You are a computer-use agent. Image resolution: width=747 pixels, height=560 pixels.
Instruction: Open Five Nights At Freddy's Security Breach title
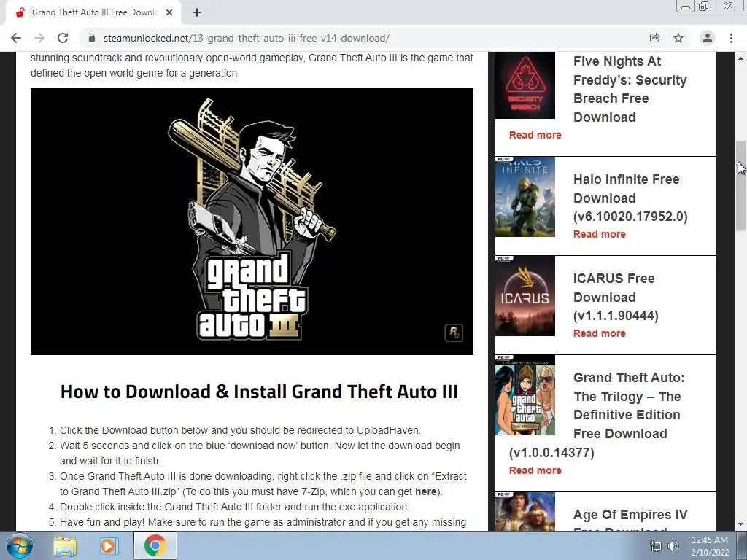tap(630, 89)
